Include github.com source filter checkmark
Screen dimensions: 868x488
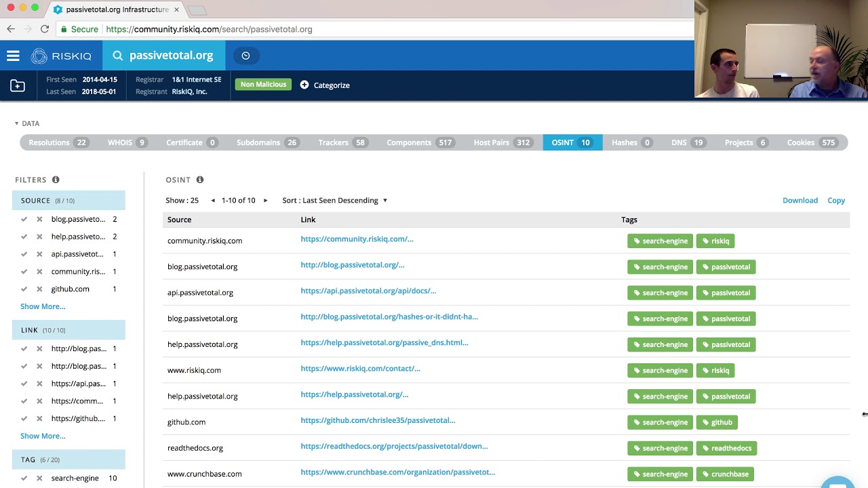[x=24, y=289]
